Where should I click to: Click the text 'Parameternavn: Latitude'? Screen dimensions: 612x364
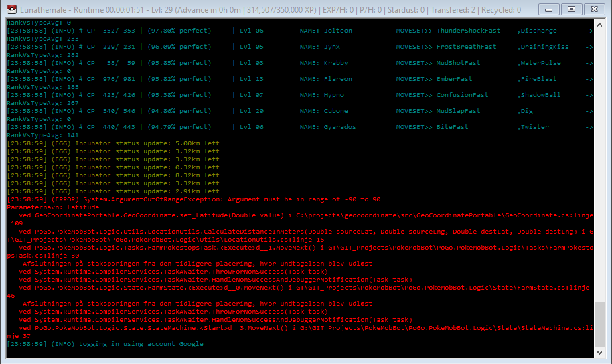[x=53, y=207]
